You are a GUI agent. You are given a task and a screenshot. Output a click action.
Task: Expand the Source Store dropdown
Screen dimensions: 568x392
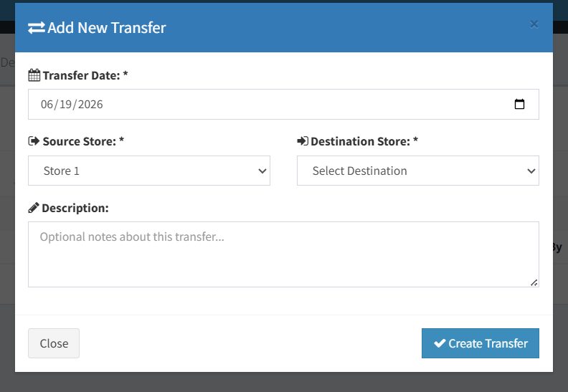[x=149, y=171]
